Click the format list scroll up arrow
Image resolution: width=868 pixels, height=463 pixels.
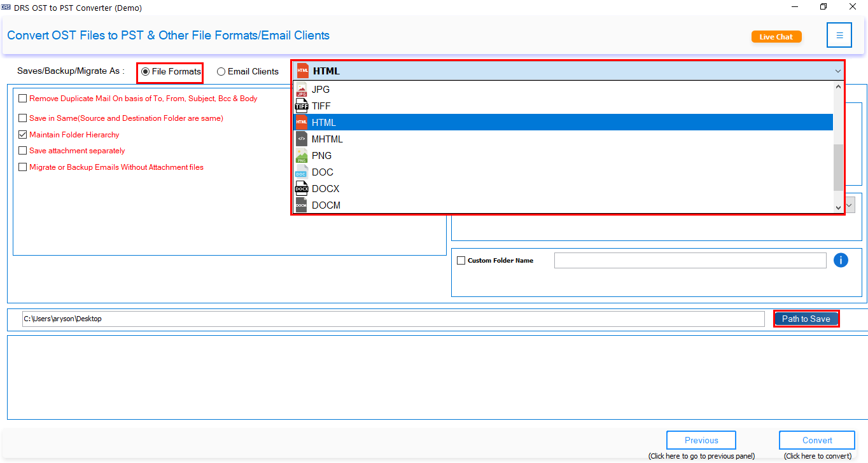coord(838,87)
